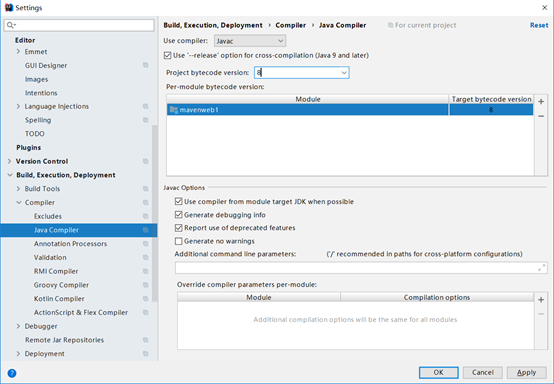Click project-level icon beside Remote Jar Repositories
Viewport: 554px width, 384px height.
(x=146, y=340)
